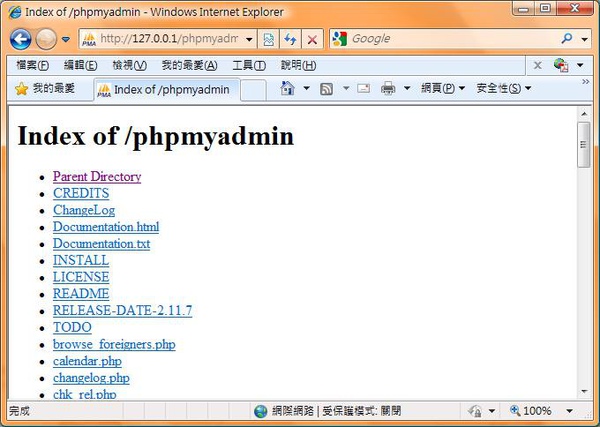Open the 說明(H) menu
This screenshot has height=427, width=600.
298,65
